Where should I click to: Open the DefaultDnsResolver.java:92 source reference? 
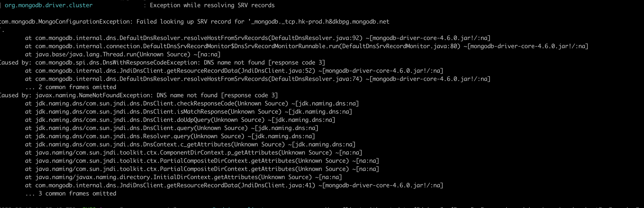coord(316,38)
